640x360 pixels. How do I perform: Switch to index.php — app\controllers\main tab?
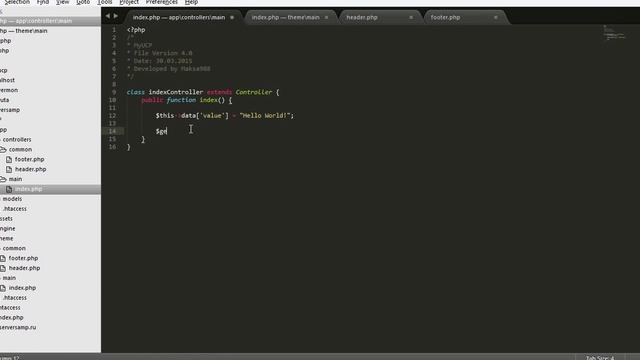pyautogui.click(x=179, y=18)
